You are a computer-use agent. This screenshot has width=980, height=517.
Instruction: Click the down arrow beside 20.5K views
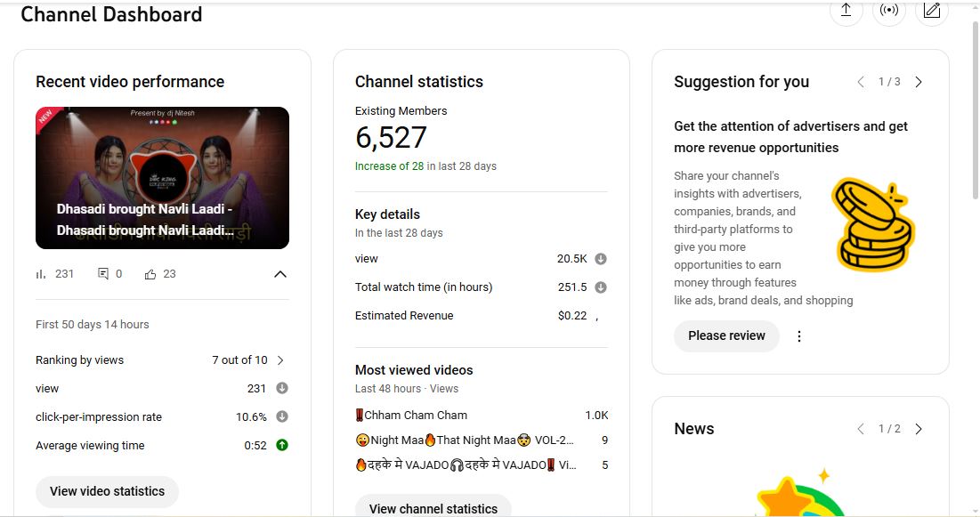coord(601,259)
